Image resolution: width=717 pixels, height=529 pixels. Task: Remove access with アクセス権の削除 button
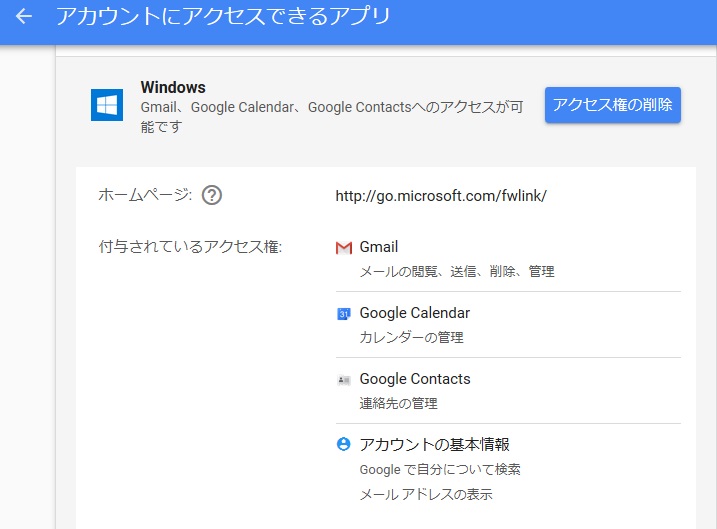[613, 105]
